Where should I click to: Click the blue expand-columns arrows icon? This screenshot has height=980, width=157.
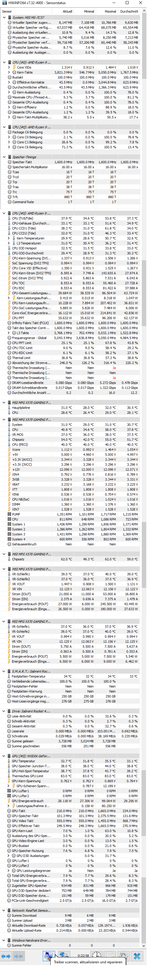[x=6, y=956]
